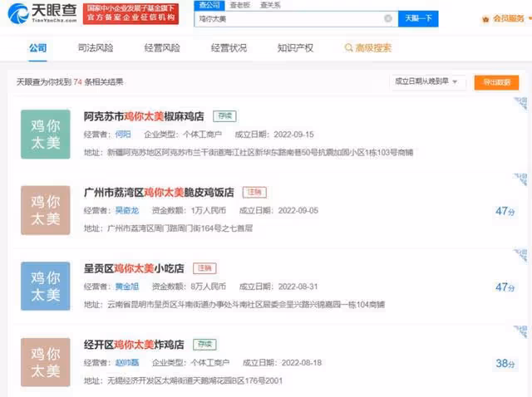Screen dimensions: 532x397
Task: Click the address 广州市荔湾区周门路周门街164号之七首层
Action: pos(180,228)
